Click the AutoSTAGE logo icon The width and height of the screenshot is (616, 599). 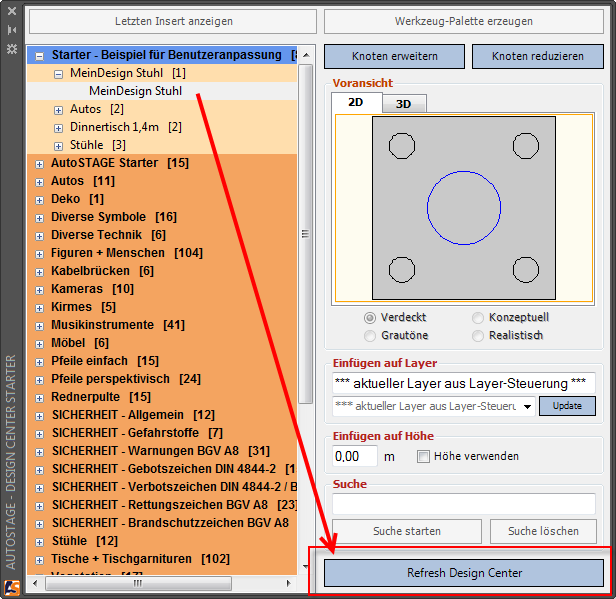click(x=12, y=588)
